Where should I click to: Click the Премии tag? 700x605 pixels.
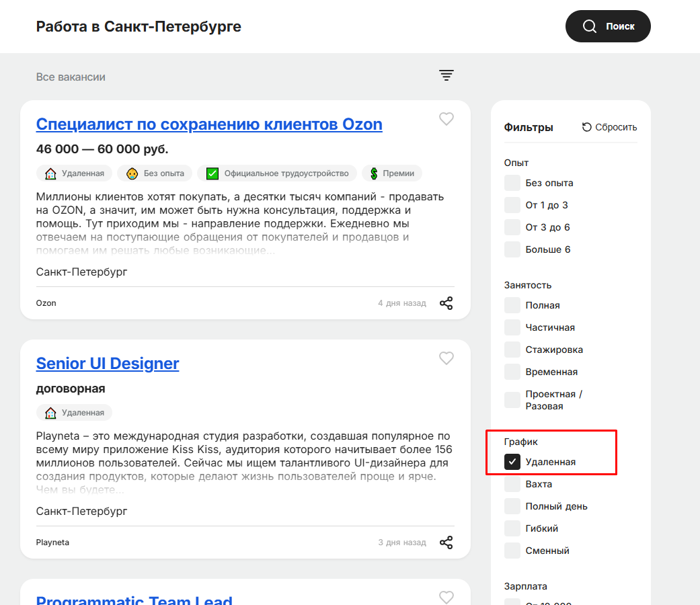(x=392, y=173)
